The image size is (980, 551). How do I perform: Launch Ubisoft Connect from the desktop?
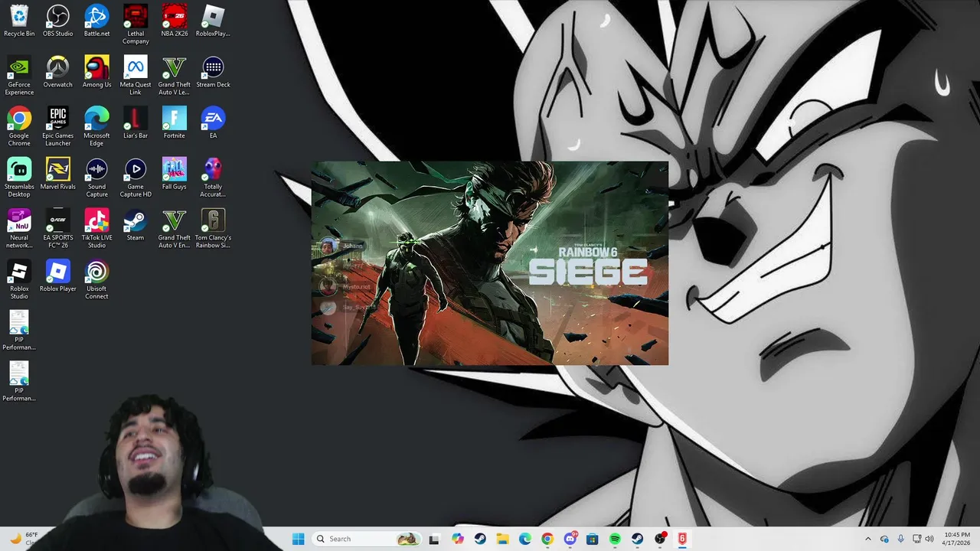96,280
